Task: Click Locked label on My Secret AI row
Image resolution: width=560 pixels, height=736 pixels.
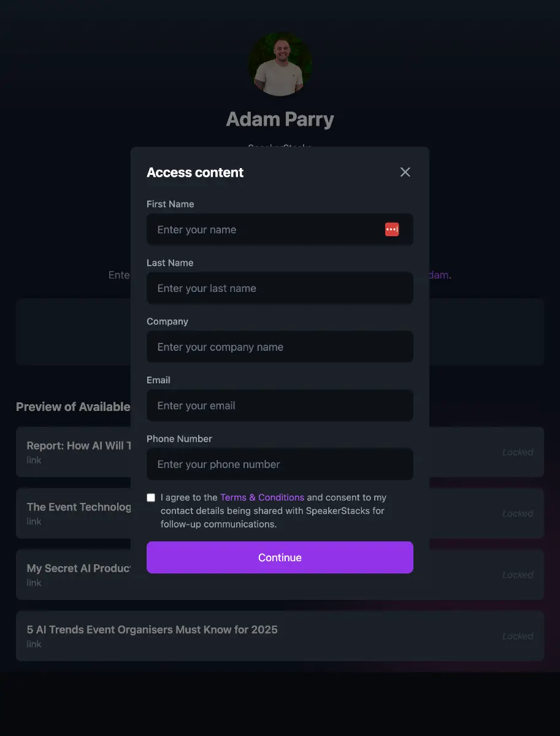Action: tap(518, 575)
